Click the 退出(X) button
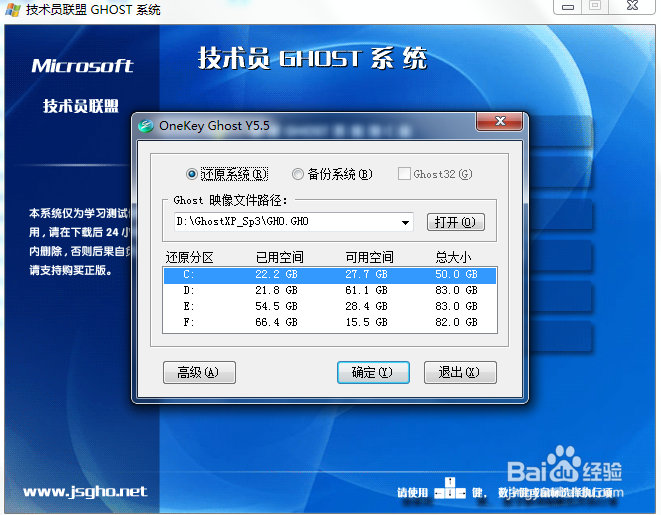Screen dimensions: 661x515 pyautogui.click(x=460, y=372)
